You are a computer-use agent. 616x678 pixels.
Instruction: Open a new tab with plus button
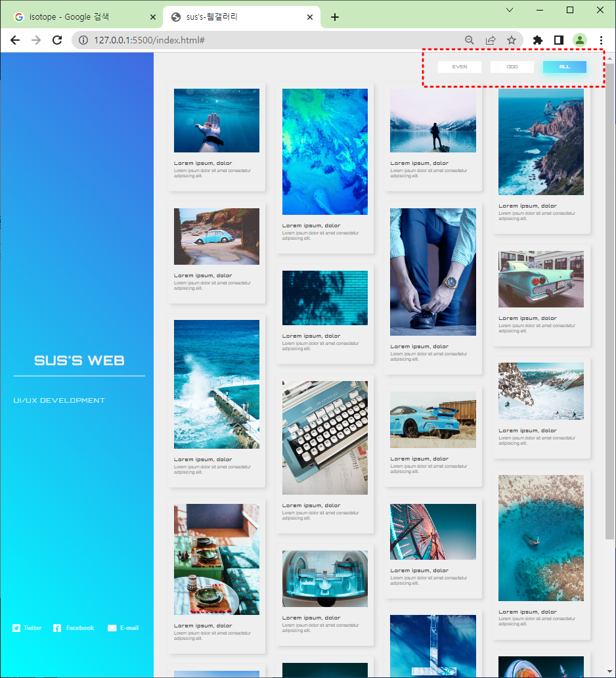pyautogui.click(x=334, y=17)
